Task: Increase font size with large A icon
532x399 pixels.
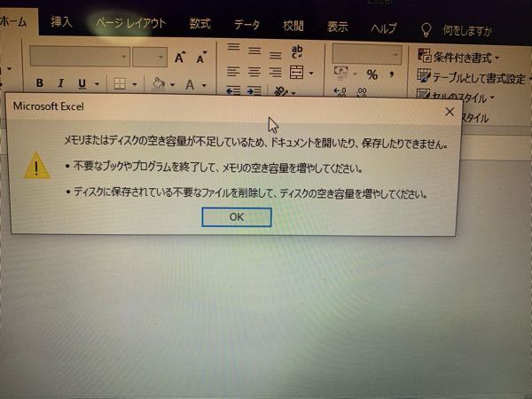Action: 180,58
